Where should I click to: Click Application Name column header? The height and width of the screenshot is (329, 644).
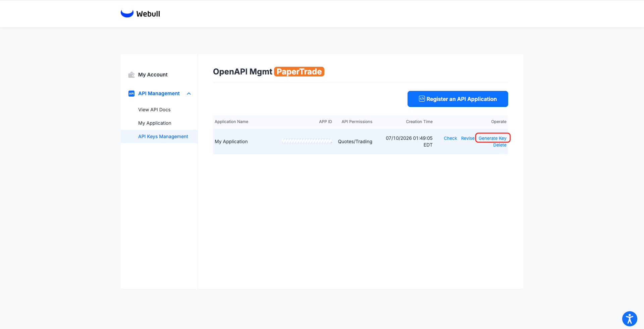click(231, 122)
